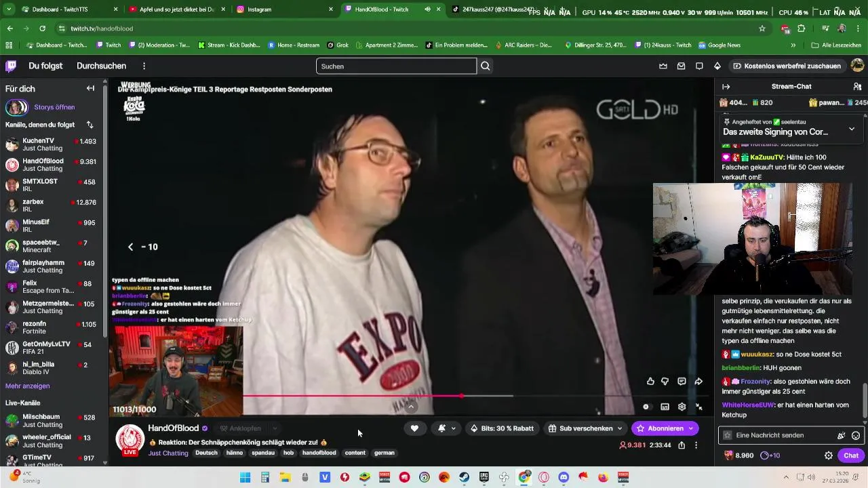
Task: Collapse the left sidebar with arrow icon
Action: point(90,88)
